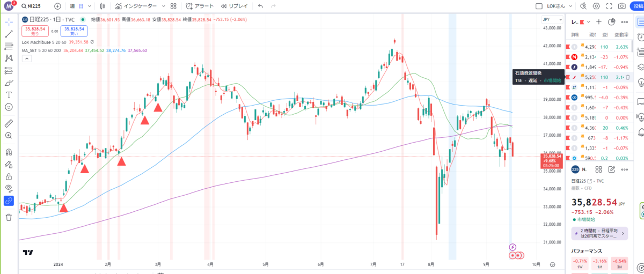The height and width of the screenshot is (274, 644).
Task: Sort watchlist by 変動率 column
Action: click(x=621, y=35)
